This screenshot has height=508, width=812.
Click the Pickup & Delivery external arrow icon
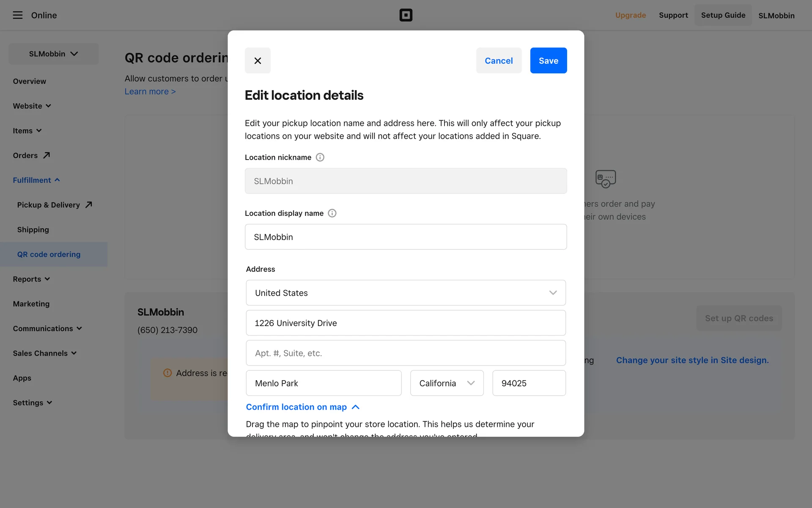[x=88, y=205]
